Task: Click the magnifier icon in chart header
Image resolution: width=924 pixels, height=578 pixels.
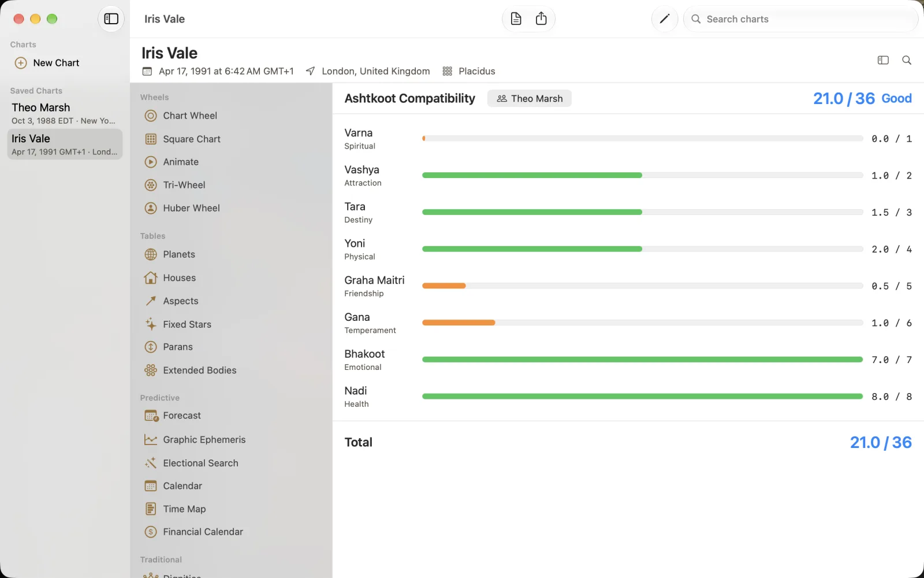Action: [x=907, y=60]
